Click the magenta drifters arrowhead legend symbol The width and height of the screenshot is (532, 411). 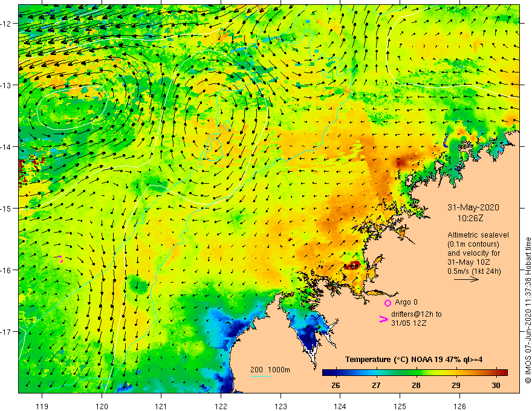pyautogui.click(x=383, y=319)
